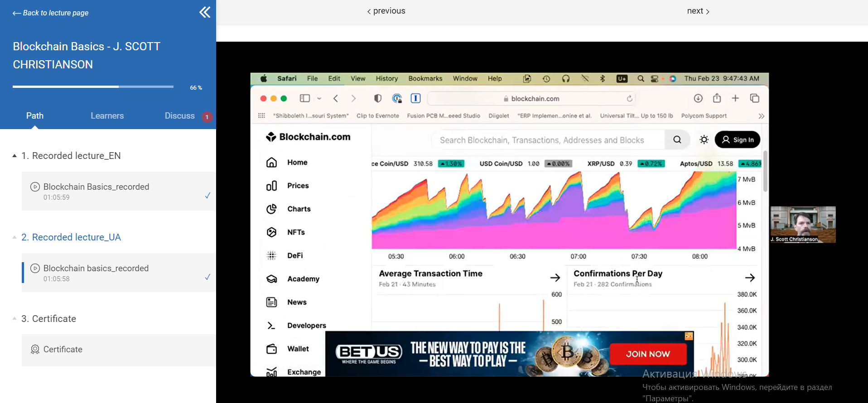Click the privacy shield icon in Safari
This screenshot has width=868, height=403.
pyautogui.click(x=378, y=98)
